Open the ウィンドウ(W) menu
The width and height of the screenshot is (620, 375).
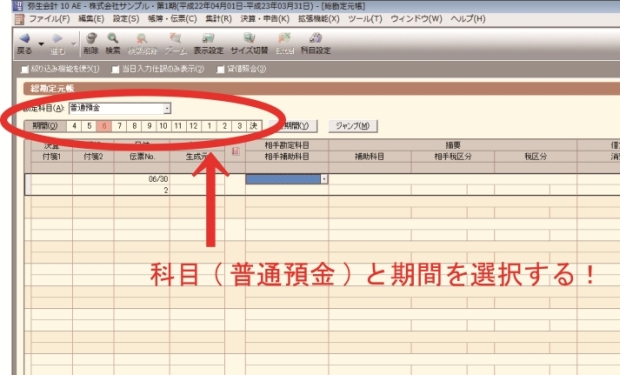point(416,19)
